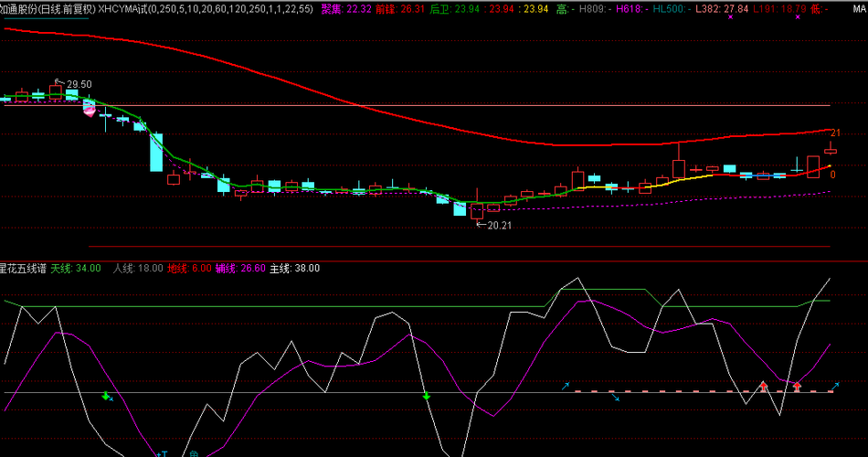Click the magenta x marker under L382
This screenshot has width=868, height=457.
(x=730, y=17)
